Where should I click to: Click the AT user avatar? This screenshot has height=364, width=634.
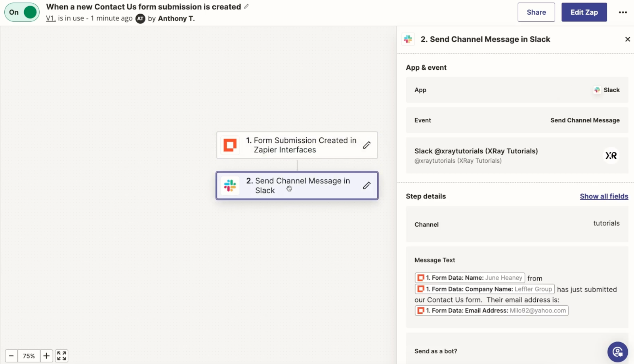coord(140,19)
